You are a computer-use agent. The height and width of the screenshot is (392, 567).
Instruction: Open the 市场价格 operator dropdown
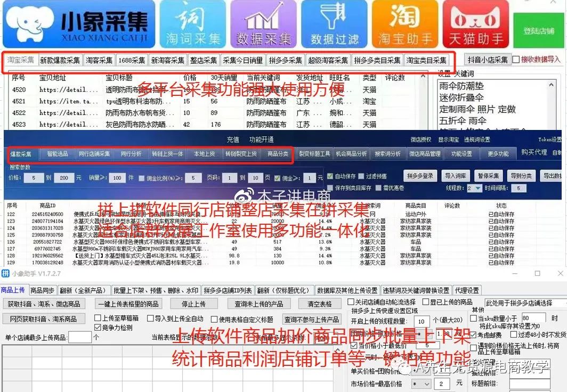click(x=422, y=383)
